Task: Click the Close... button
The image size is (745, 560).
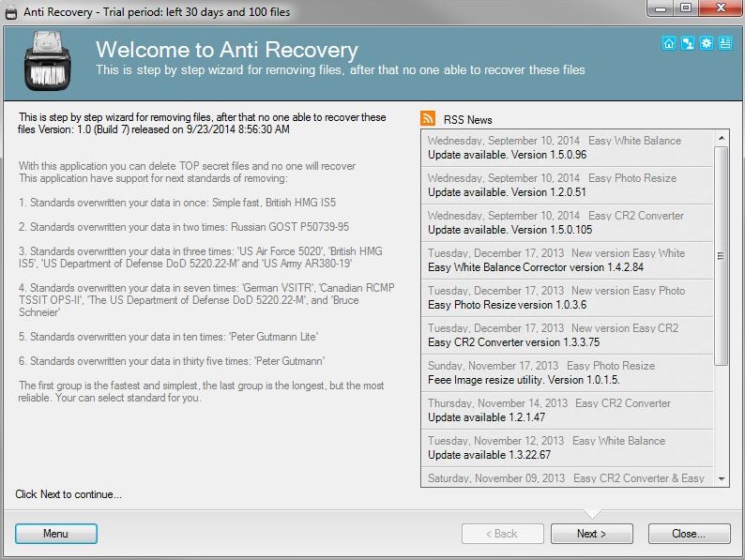Action: click(x=689, y=534)
